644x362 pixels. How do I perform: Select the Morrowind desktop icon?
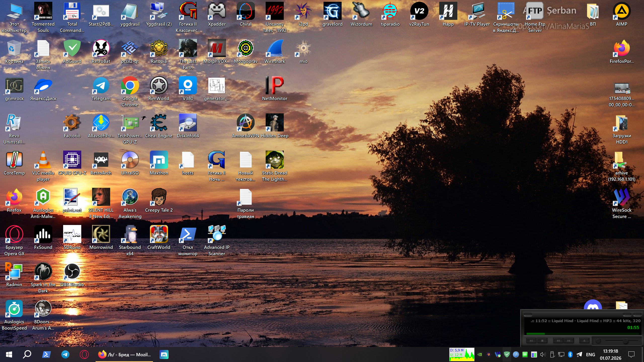(x=101, y=238)
